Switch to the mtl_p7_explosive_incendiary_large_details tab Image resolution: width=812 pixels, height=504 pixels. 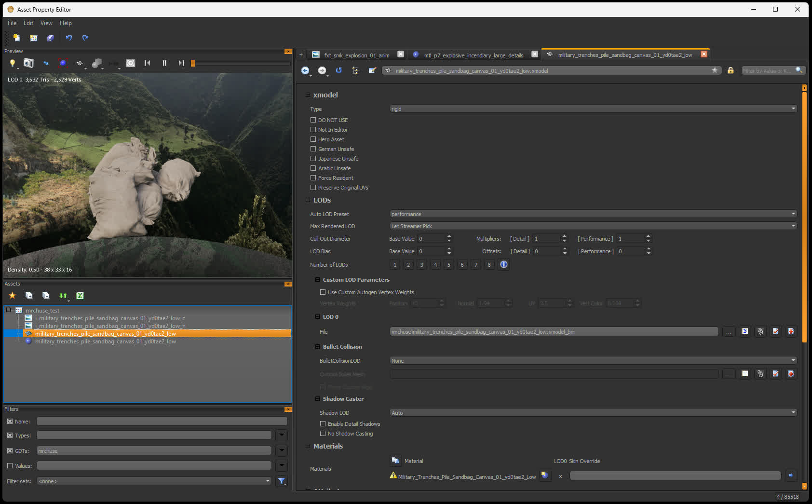pyautogui.click(x=474, y=55)
